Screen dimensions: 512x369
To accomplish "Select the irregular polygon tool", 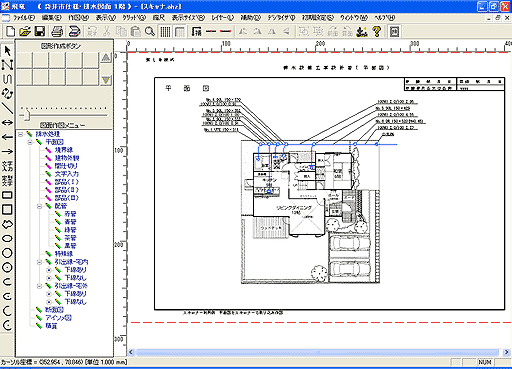I will [7, 224].
